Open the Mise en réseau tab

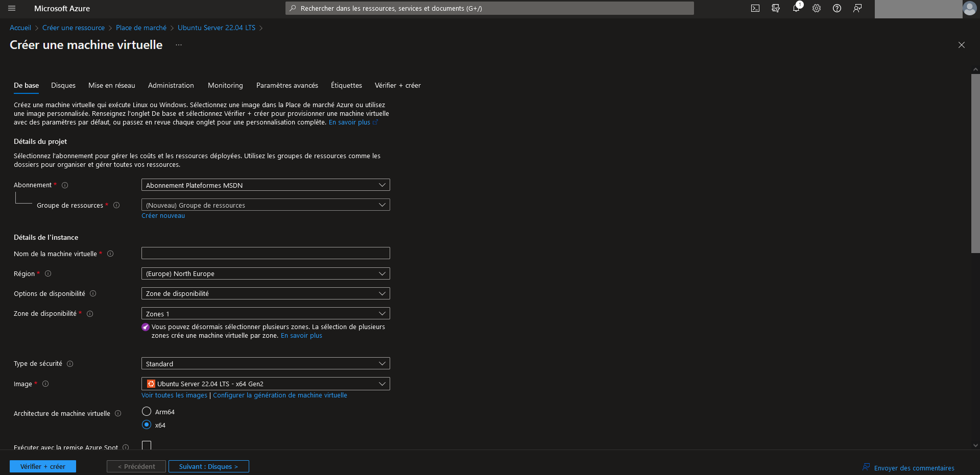pyautogui.click(x=112, y=85)
